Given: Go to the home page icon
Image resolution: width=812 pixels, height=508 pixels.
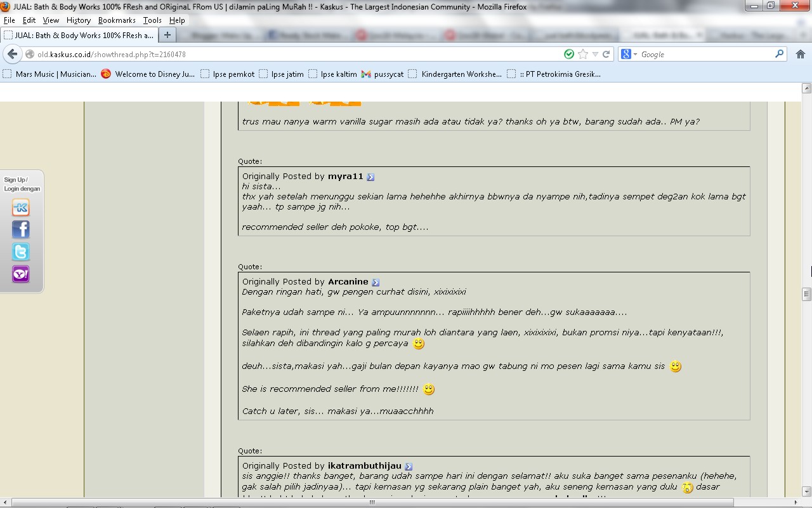Looking at the screenshot, I should [800, 54].
